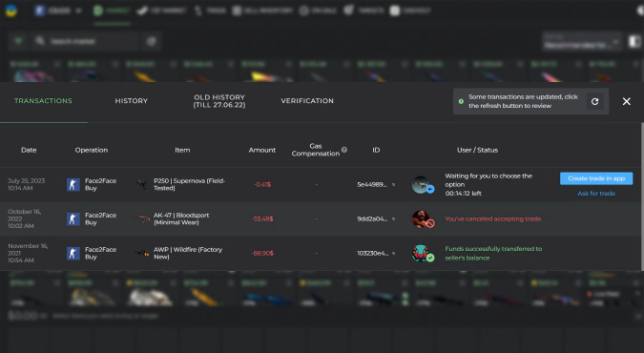Click Face2Face Buy in the AK-47 row
Image resolution: width=644 pixels, height=353 pixels.
(x=100, y=218)
